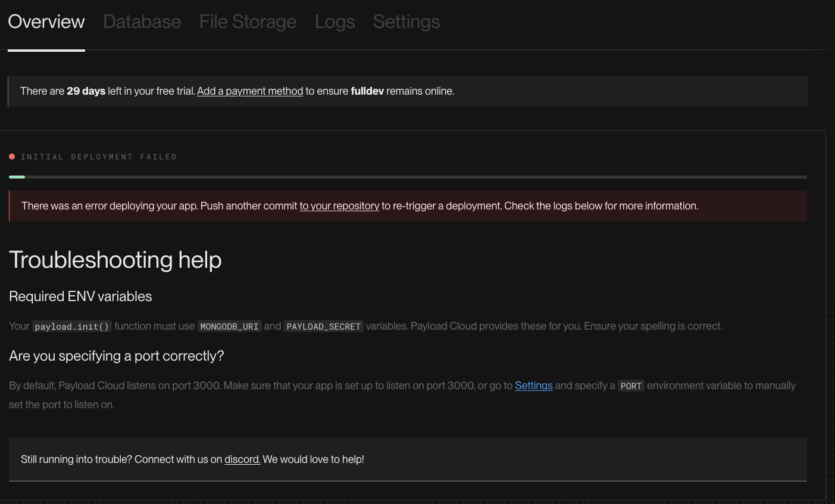
Task: Click the INITIAL DEPLOYMENT FAILED status label
Action: [99, 156]
